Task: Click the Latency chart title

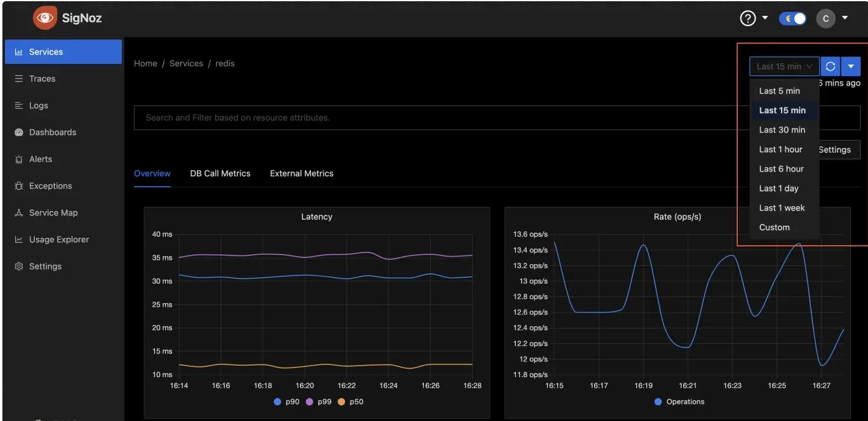Action: (x=317, y=217)
